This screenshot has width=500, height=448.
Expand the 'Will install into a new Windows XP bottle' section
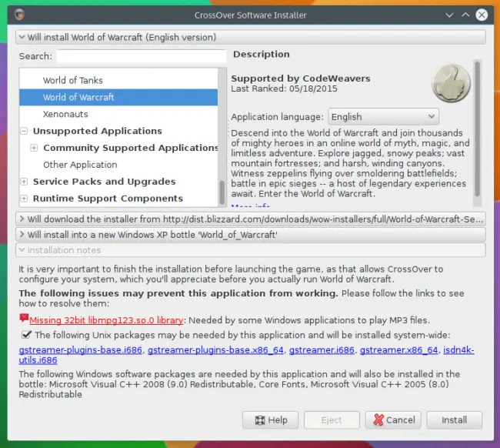pos(251,235)
